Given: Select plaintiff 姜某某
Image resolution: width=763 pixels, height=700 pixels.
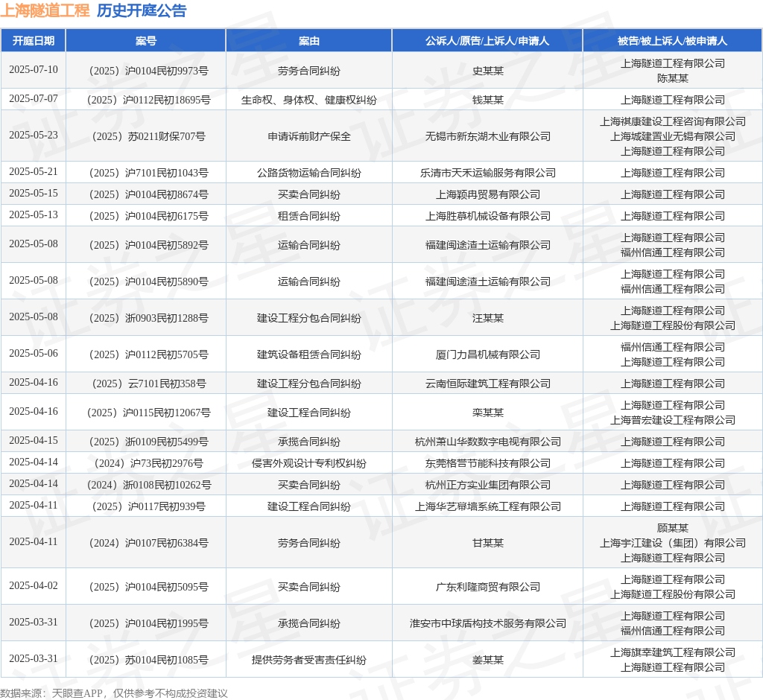Looking at the screenshot, I should pyautogui.click(x=487, y=660).
